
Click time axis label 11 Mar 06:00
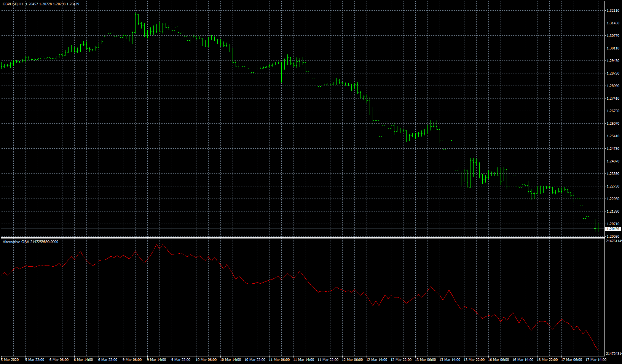point(279,360)
